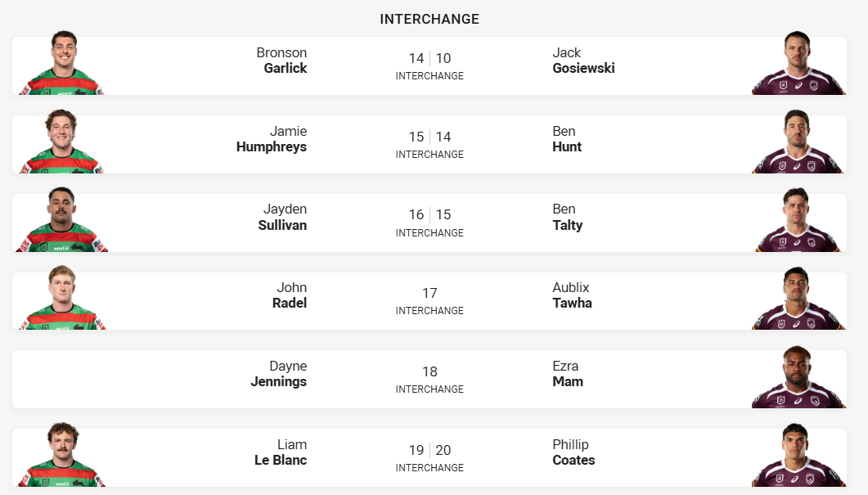Open Jack Gosiewski player name link

coord(583,61)
